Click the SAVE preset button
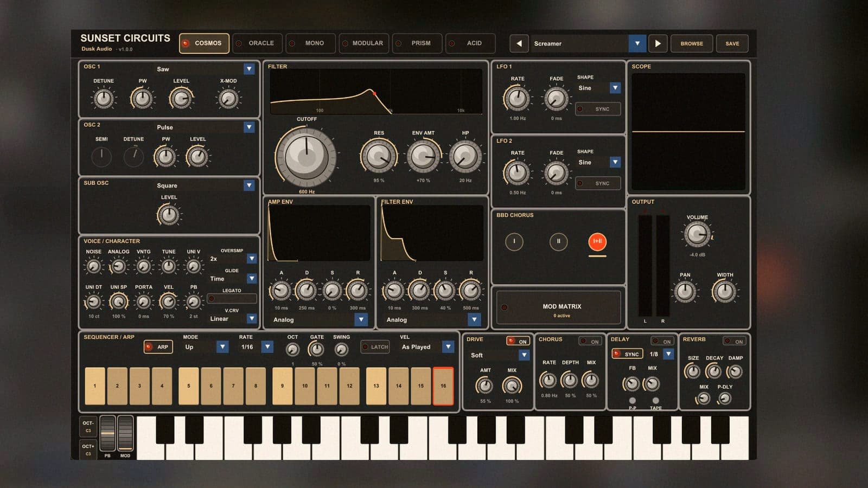Screen dimensions: 868x488 tap(732, 43)
